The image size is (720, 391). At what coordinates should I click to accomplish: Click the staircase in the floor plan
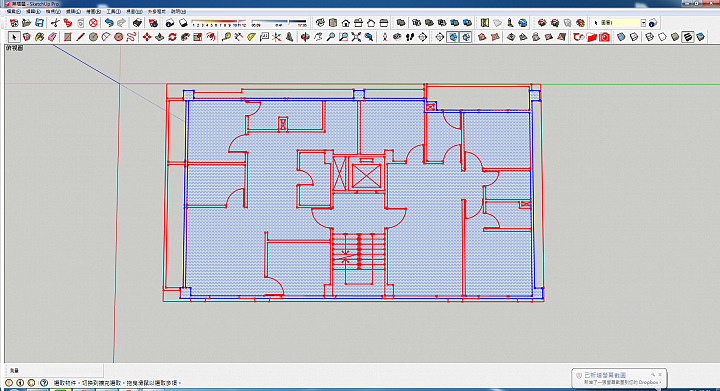pos(358,258)
